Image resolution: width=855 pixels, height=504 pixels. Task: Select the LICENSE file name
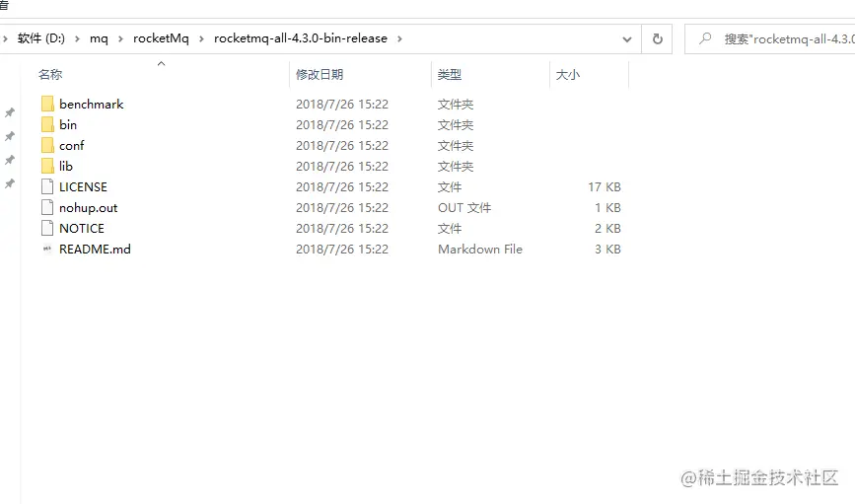click(83, 186)
